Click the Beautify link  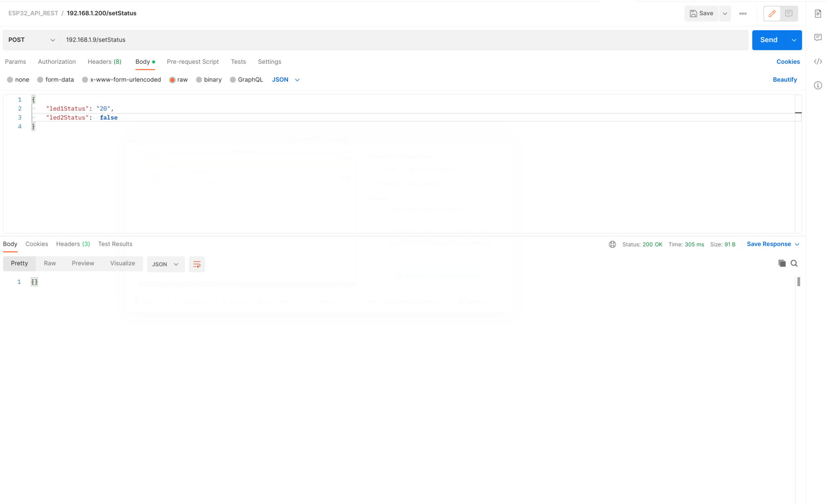[x=785, y=79]
